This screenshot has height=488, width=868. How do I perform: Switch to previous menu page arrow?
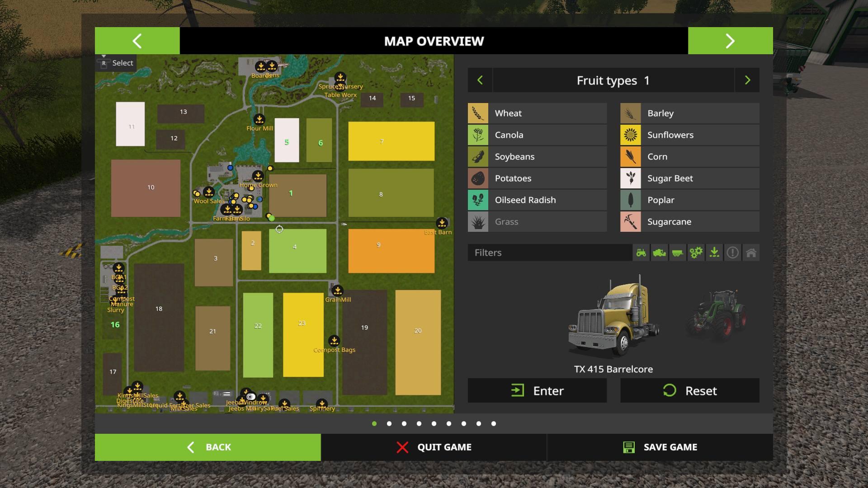[x=137, y=41]
